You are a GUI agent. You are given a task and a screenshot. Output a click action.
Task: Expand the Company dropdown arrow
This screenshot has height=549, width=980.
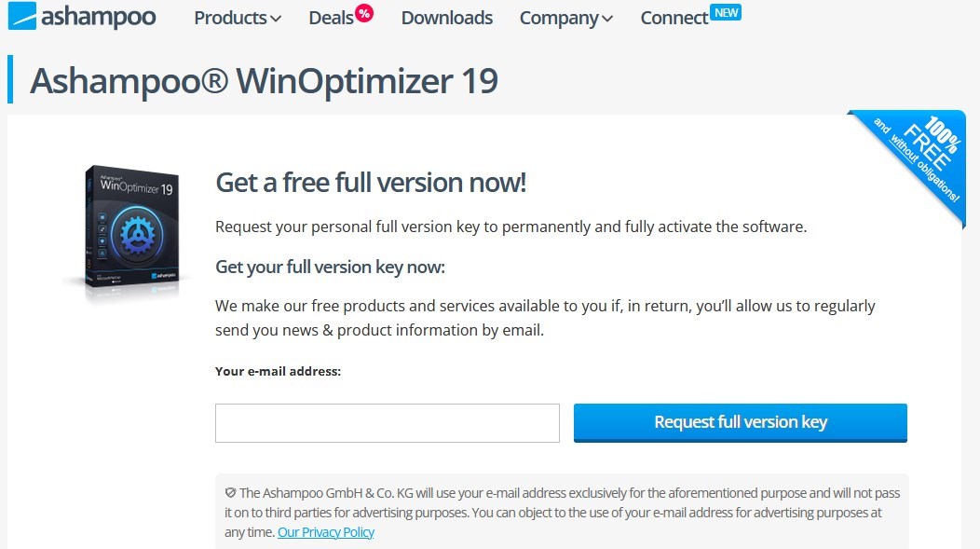click(607, 19)
